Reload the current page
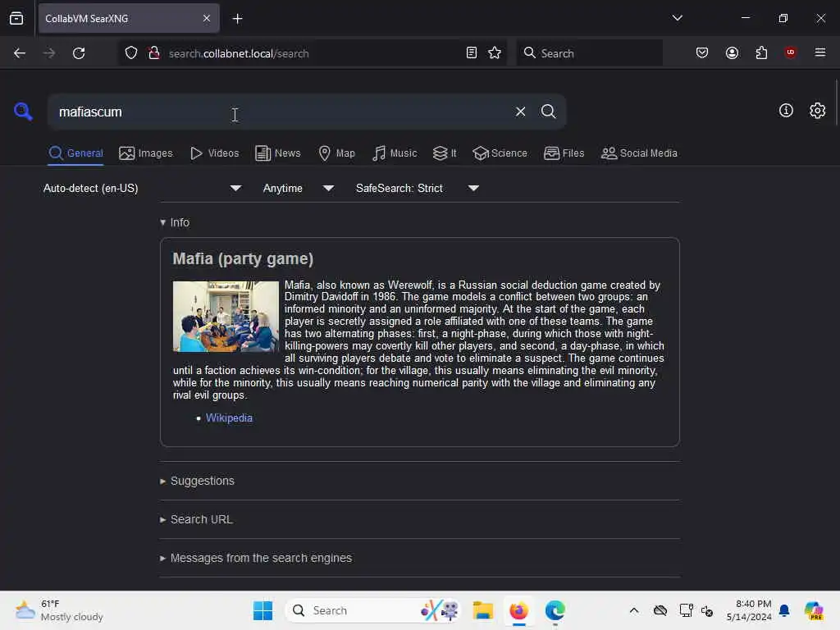840x630 pixels. coord(79,53)
